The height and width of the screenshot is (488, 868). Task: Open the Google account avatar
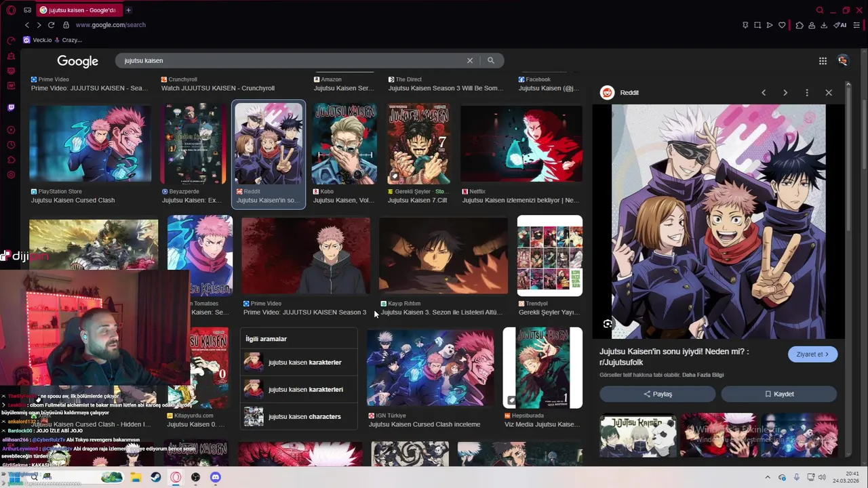pos(843,61)
